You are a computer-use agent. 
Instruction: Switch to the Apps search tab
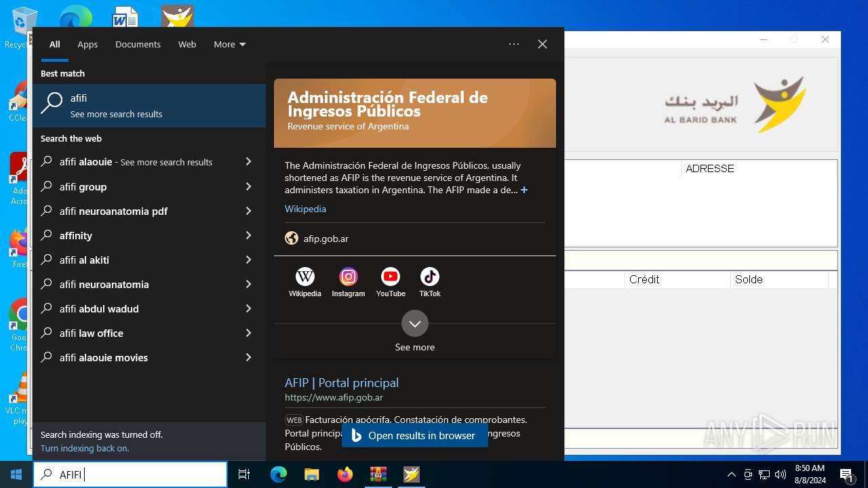tap(87, 44)
